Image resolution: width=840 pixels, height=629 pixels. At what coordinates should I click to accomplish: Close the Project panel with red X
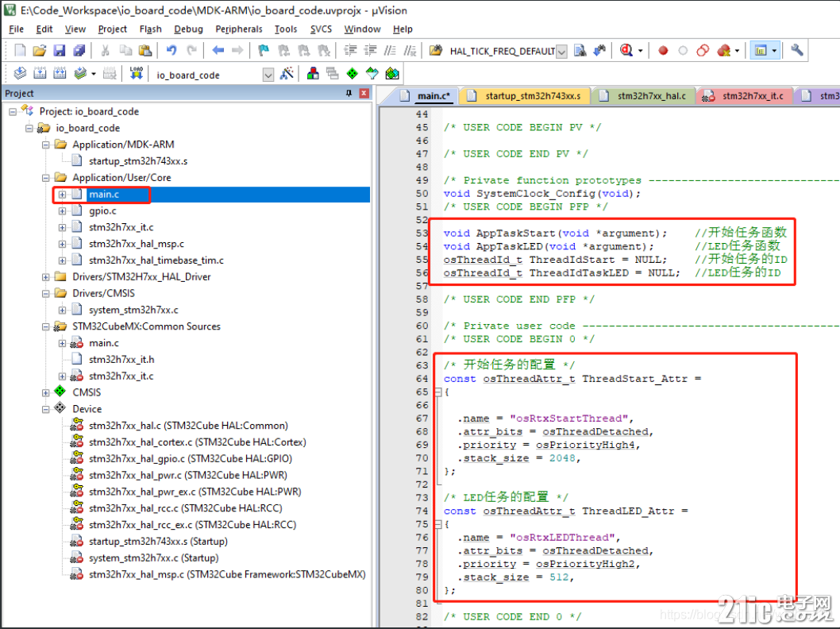[364, 93]
